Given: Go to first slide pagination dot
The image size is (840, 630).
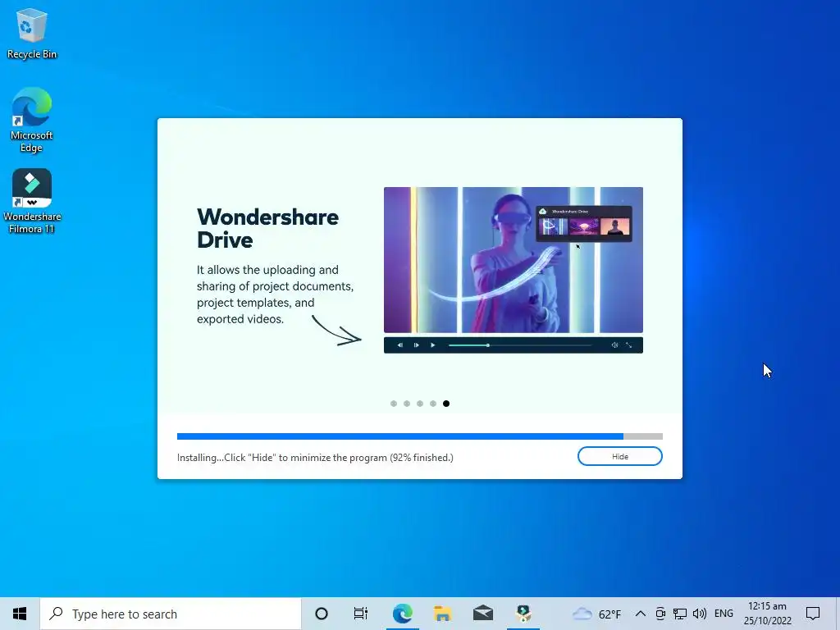Looking at the screenshot, I should [394, 404].
